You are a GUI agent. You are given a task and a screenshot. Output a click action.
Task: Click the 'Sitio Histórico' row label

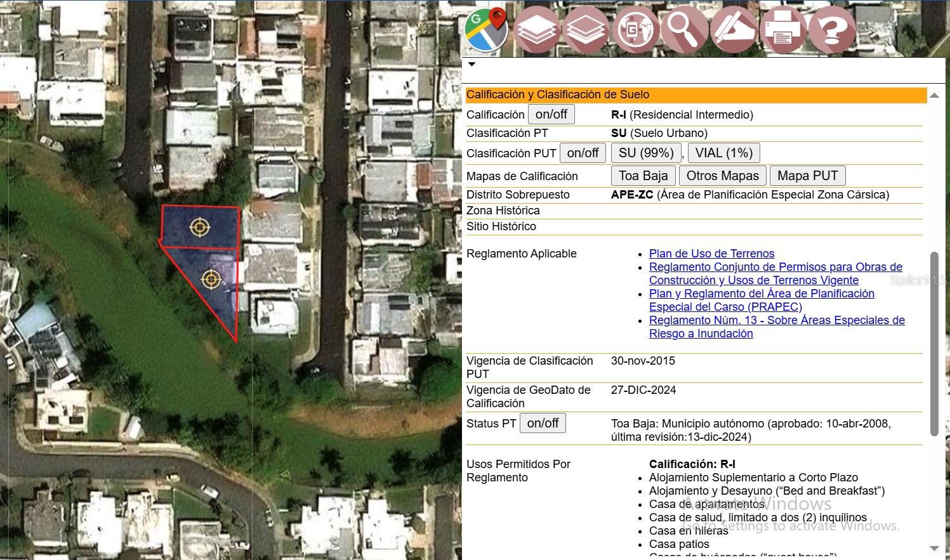tap(501, 226)
